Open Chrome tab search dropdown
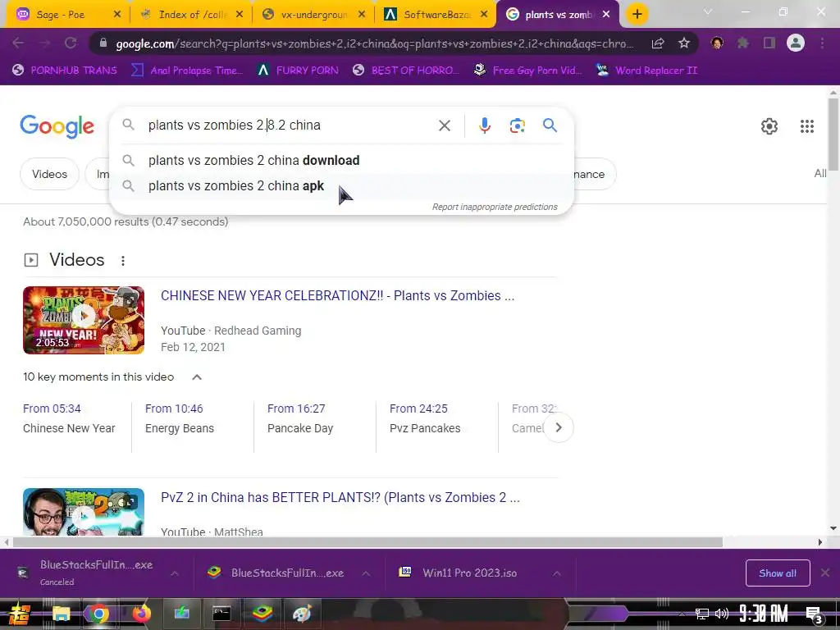Viewport: 840px width, 630px height. 708,11
